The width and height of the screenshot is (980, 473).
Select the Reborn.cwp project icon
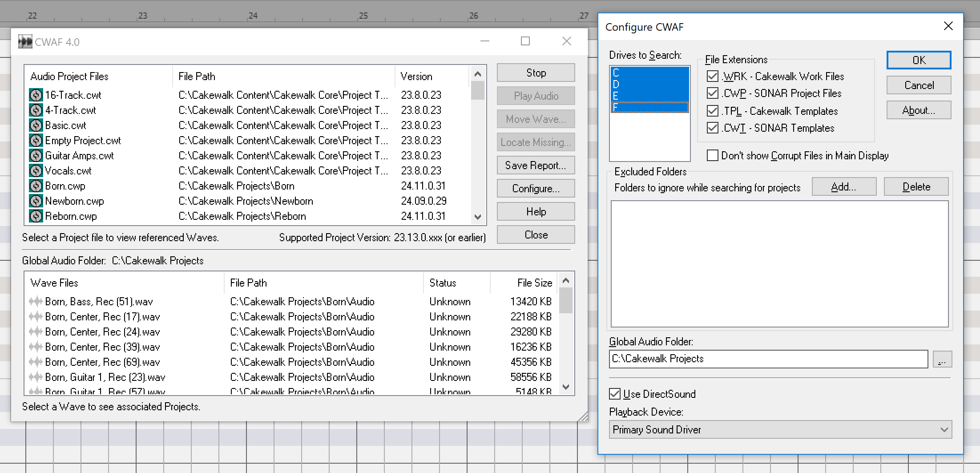coord(36,216)
